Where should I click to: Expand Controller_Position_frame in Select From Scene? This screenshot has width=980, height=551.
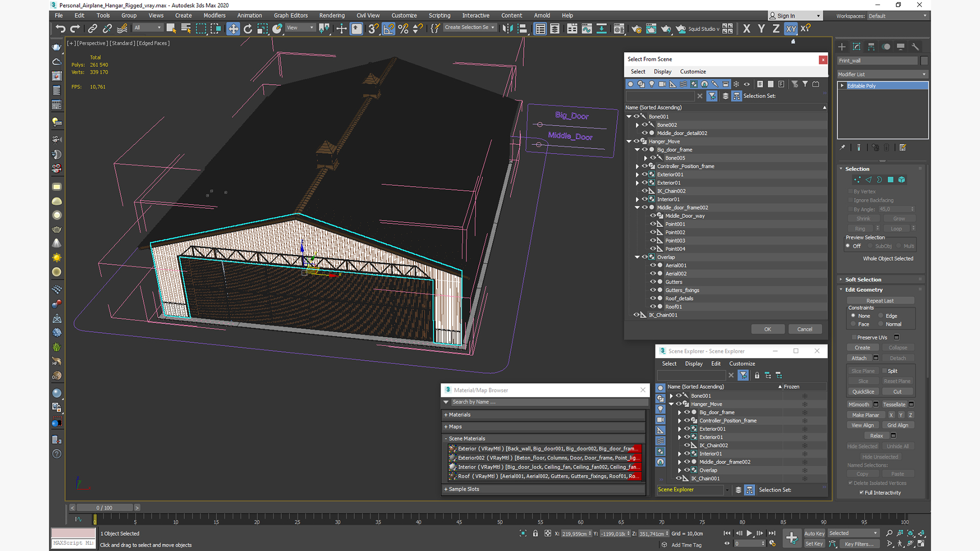point(638,166)
